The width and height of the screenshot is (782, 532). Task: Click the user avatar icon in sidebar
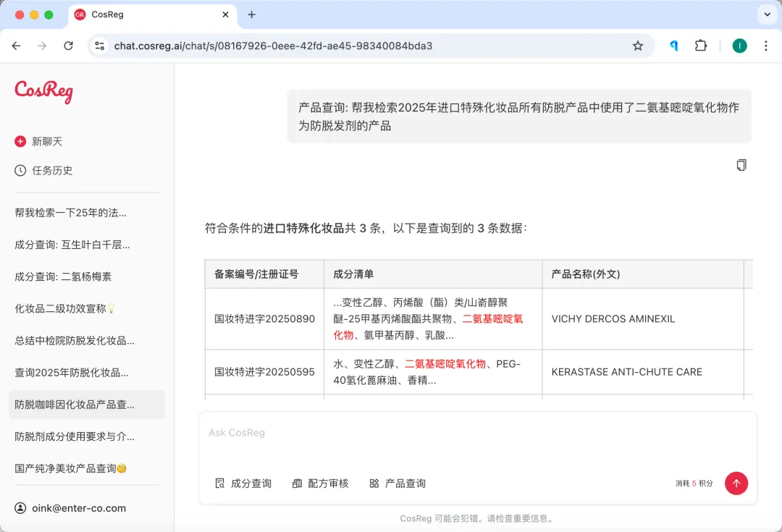(x=20, y=508)
